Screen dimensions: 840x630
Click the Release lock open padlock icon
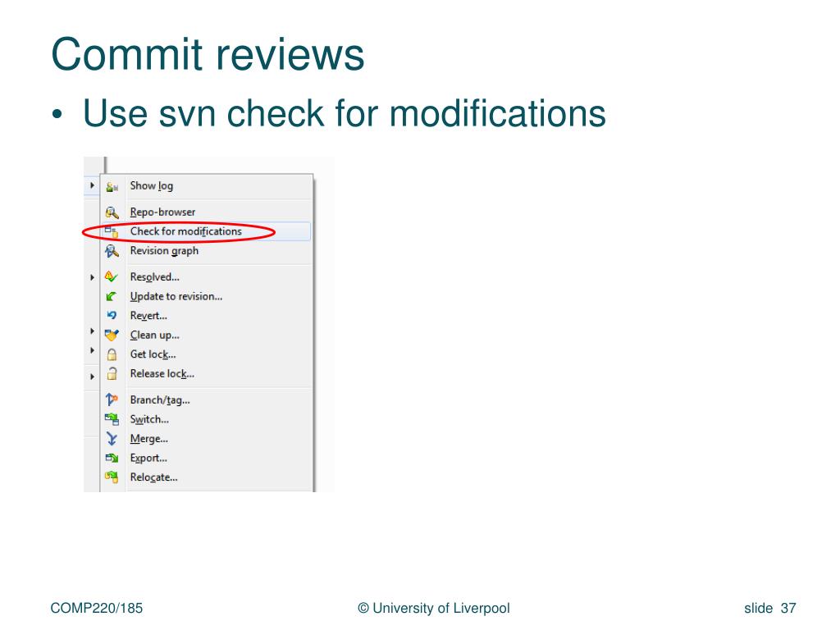112,373
